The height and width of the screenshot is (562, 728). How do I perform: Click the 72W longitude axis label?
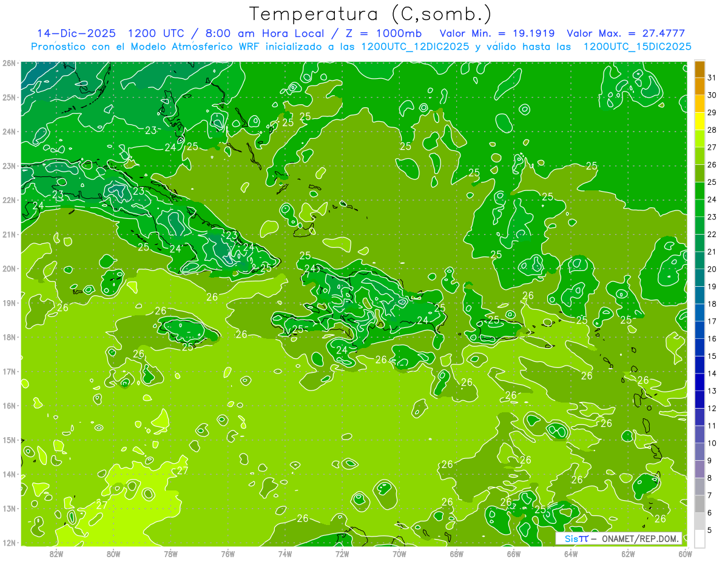(342, 554)
